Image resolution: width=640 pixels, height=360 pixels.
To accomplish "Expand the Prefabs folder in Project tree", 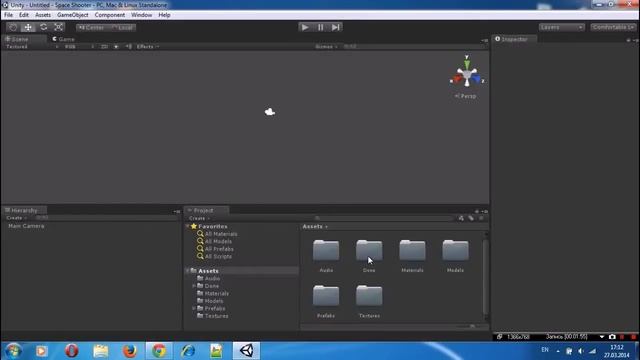I will [x=194, y=309].
